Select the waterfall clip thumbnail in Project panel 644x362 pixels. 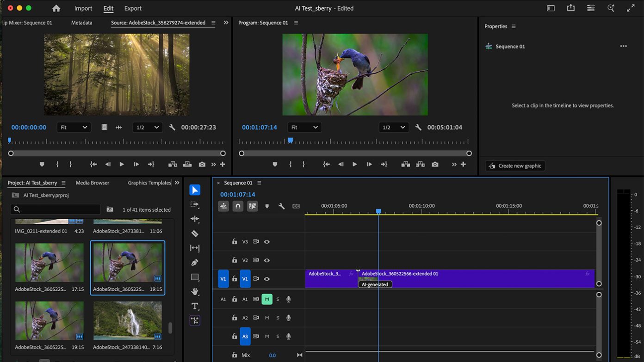pyautogui.click(x=127, y=320)
